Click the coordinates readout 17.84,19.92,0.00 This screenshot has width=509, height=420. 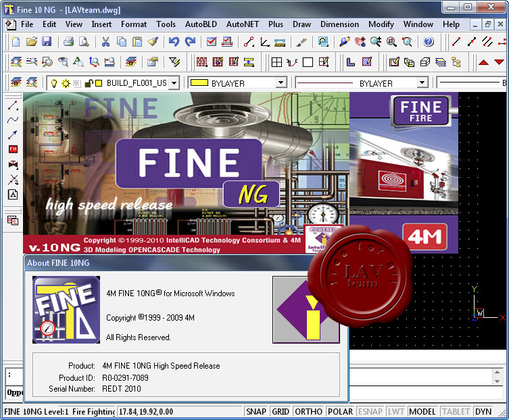[146, 412]
